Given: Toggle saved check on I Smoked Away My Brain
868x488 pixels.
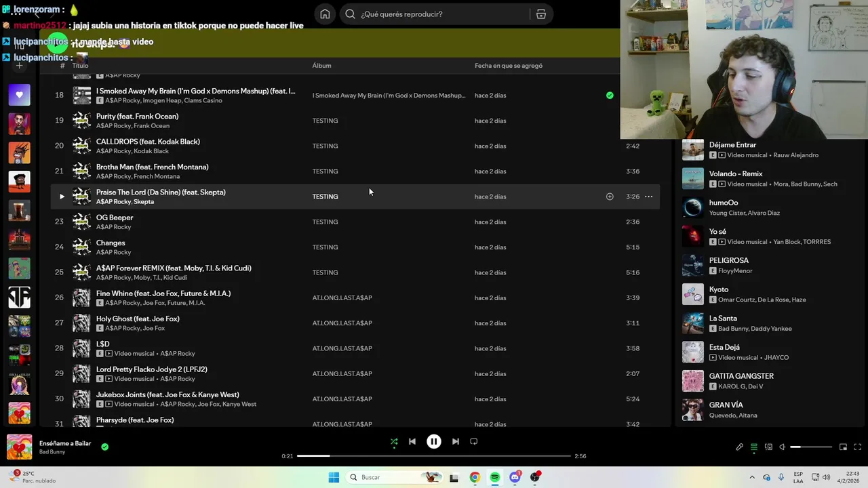Looking at the screenshot, I should pyautogui.click(x=610, y=96).
